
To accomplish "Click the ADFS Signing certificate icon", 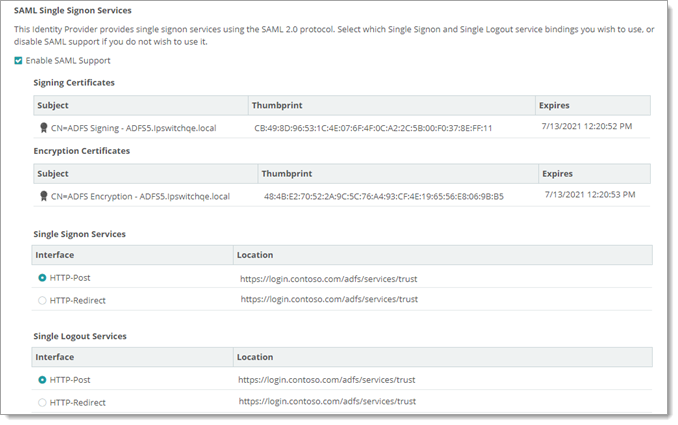I will point(43,128).
